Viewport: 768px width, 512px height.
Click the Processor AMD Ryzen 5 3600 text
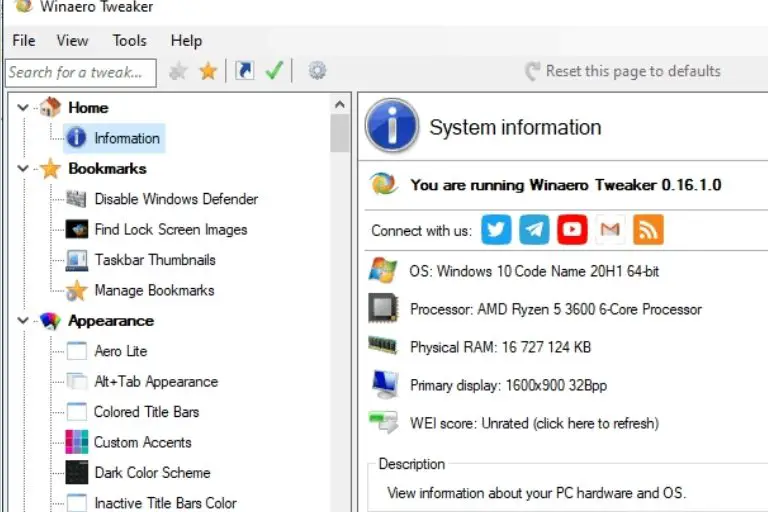pyautogui.click(x=556, y=309)
